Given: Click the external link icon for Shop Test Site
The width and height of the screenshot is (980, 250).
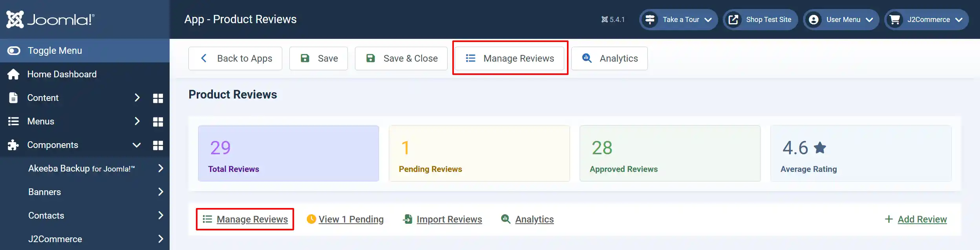Looking at the screenshot, I should click(733, 20).
